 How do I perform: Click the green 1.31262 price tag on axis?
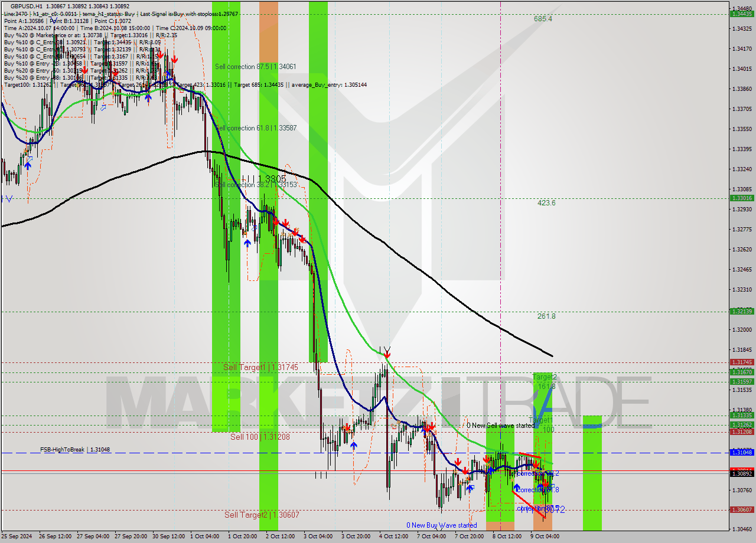tap(742, 424)
